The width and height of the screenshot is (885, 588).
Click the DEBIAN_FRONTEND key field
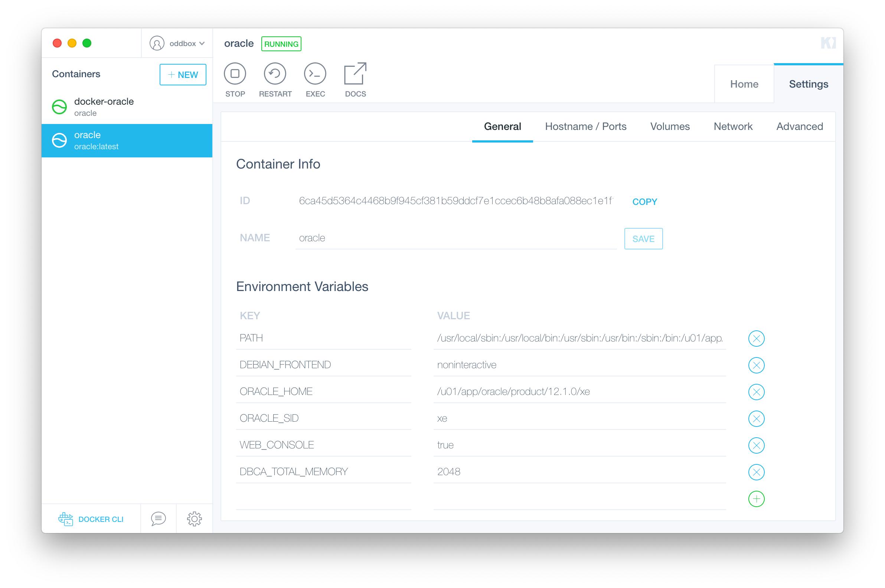pyautogui.click(x=323, y=365)
